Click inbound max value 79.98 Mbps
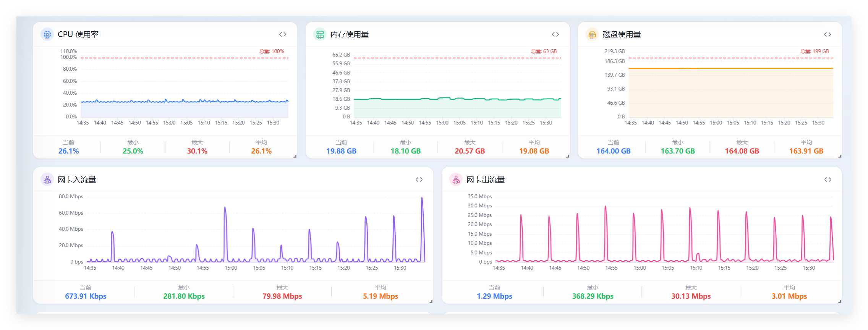Screen dimensions: 868x330 point(282,296)
